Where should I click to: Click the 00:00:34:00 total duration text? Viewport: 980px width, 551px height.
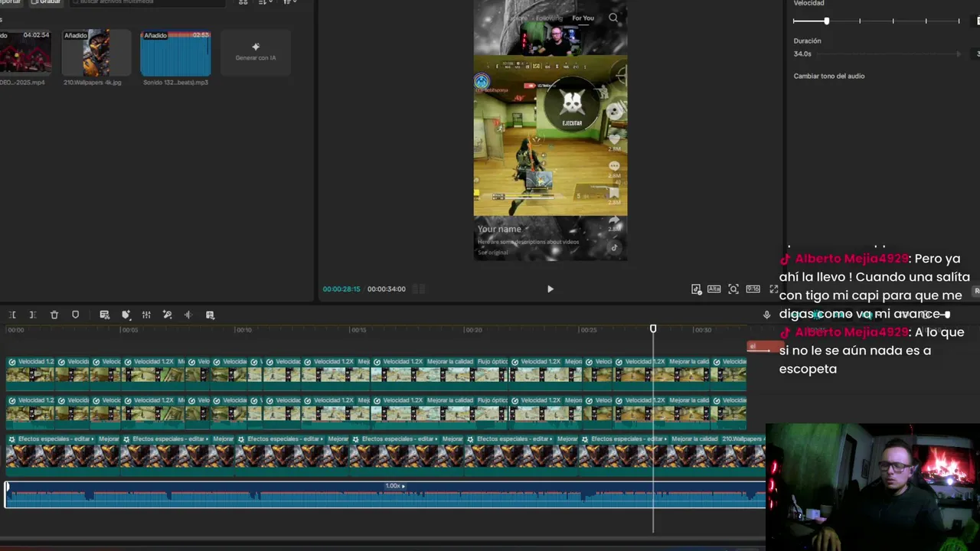click(387, 289)
